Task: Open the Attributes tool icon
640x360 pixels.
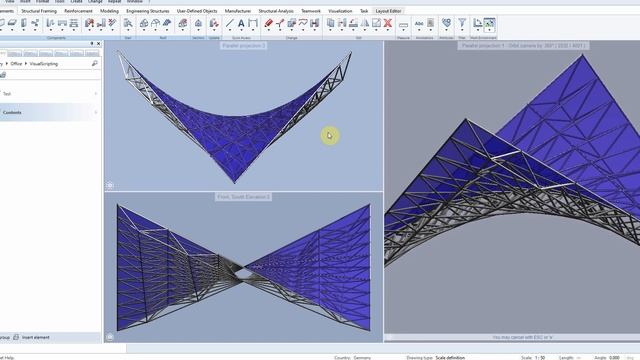Action: pos(447,23)
